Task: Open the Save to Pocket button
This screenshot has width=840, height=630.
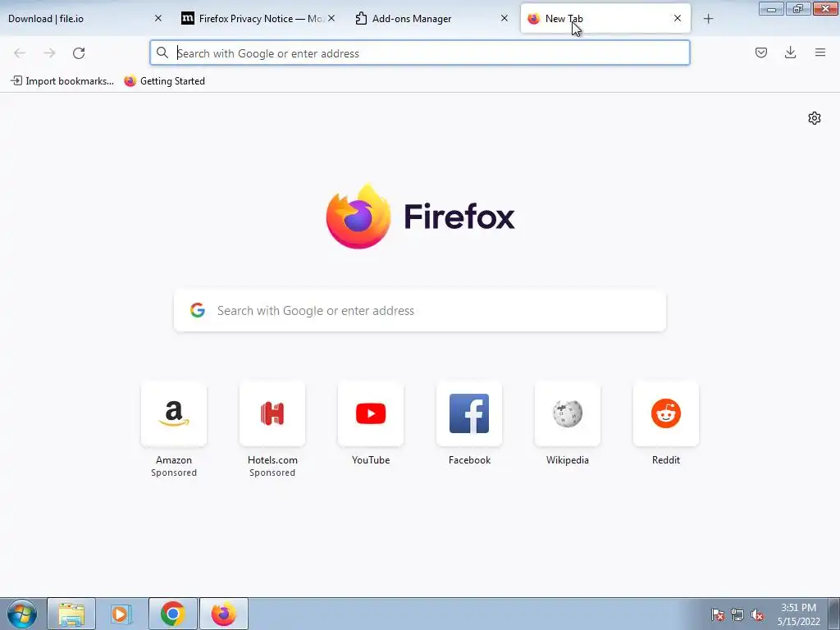Action: point(760,52)
